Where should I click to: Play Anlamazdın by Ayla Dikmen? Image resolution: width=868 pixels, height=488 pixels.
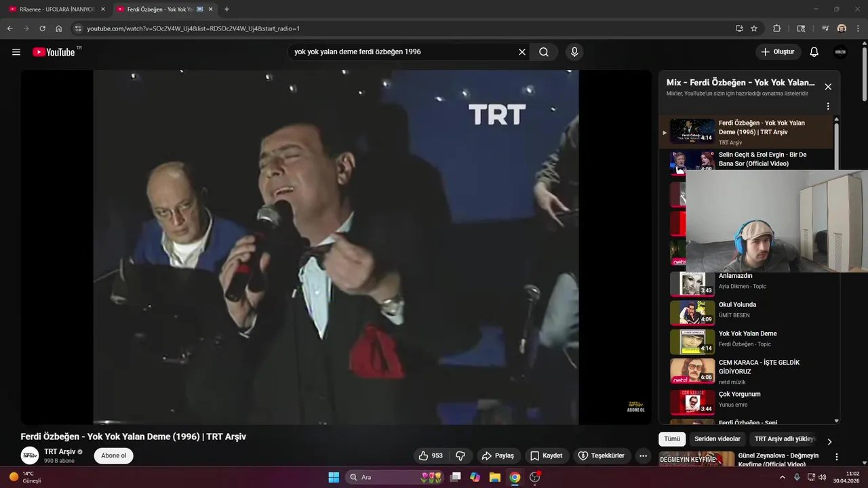pyautogui.click(x=746, y=283)
